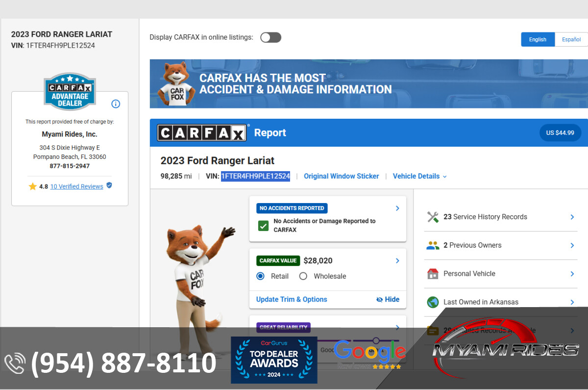Click the phone handset icon
Image resolution: width=588 pixels, height=390 pixels.
[15, 364]
